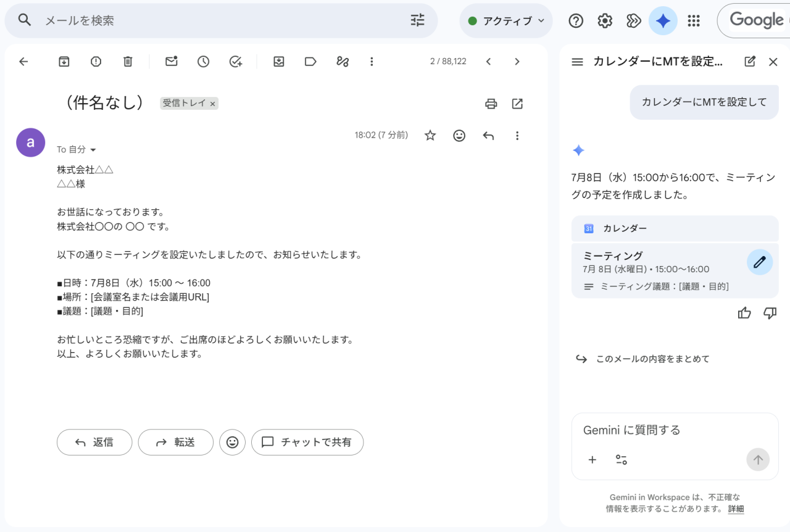This screenshot has width=790, height=532.
Task: Add an emoji reaction in message header
Action: pyautogui.click(x=459, y=135)
